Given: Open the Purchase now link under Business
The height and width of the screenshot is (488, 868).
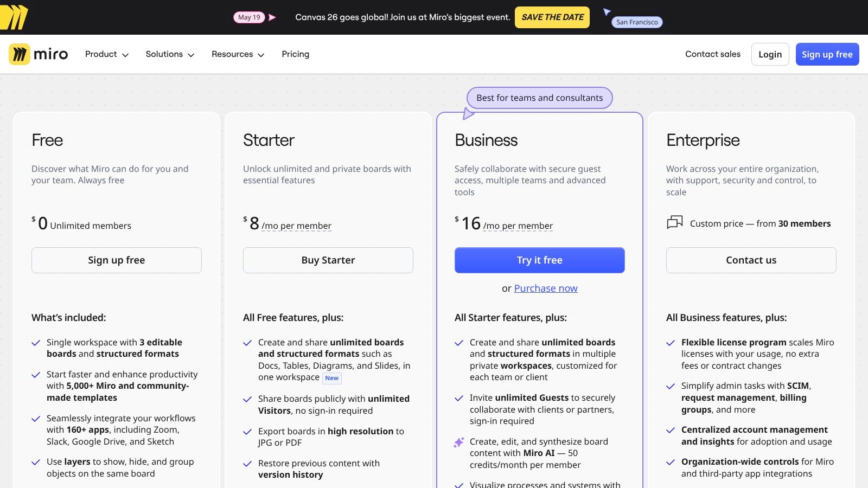Looking at the screenshot, I should pos(545,288).
